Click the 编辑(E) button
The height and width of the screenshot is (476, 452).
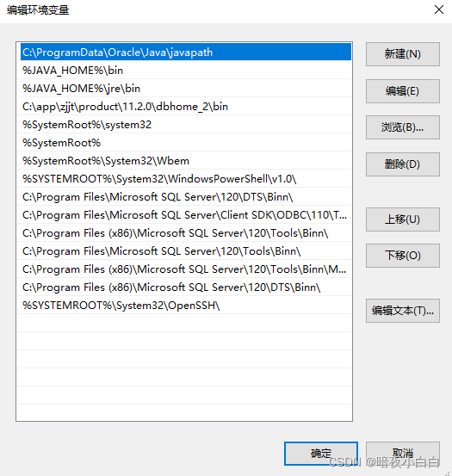(x=403, y=91)
